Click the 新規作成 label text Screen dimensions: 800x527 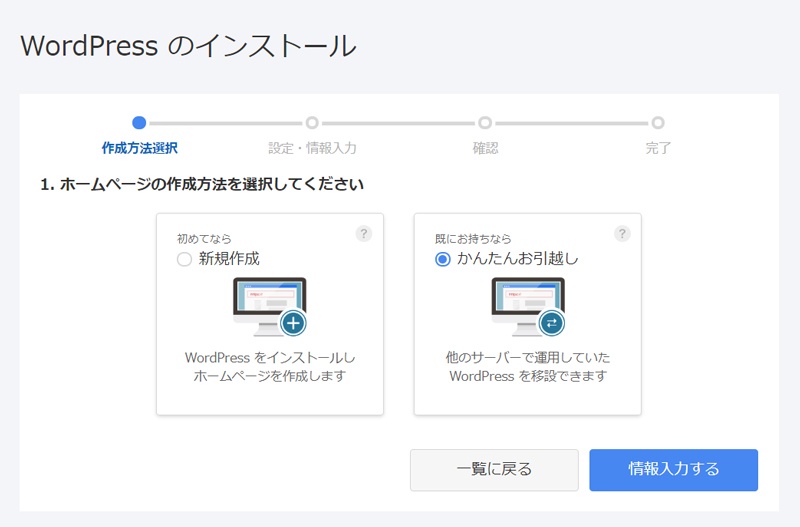(229, 259)
